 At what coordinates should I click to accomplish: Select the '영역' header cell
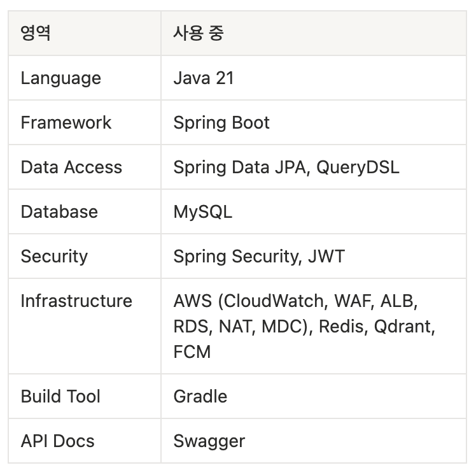pyautogui.click(x=85, y=33)
